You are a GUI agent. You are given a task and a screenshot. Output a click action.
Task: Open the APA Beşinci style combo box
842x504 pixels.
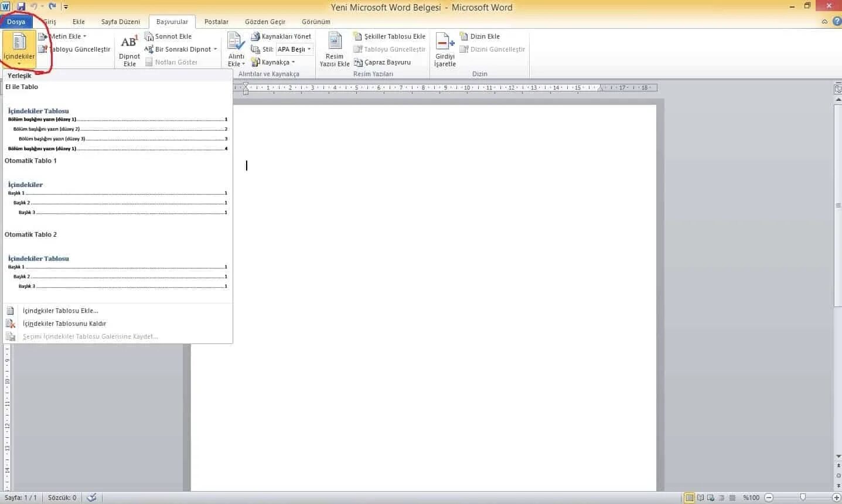294,49
